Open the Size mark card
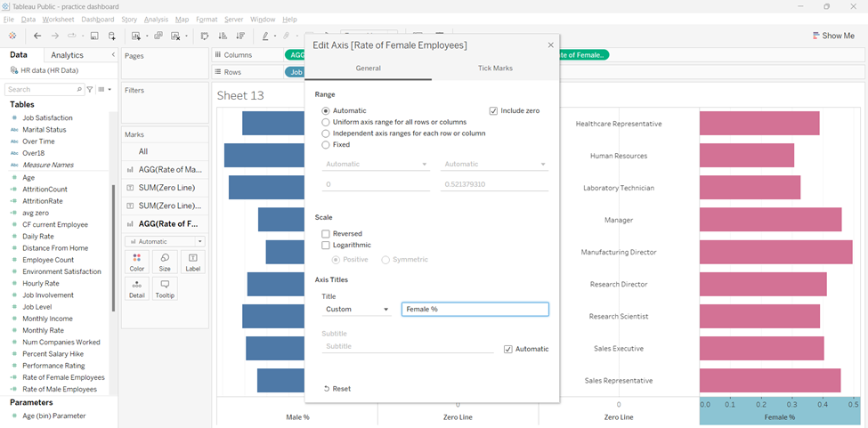Viewport: 868px width, 428px height. tap(165, 262)
